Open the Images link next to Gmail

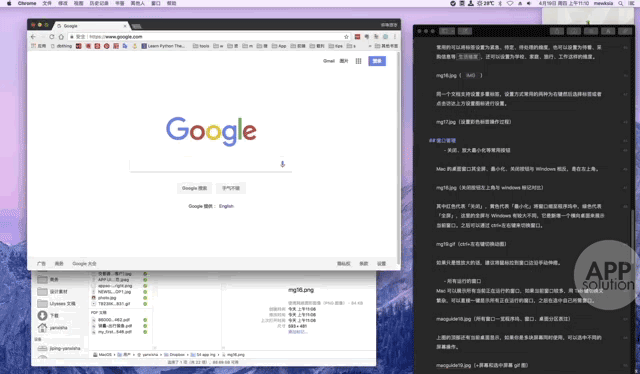tap(344, 61)
